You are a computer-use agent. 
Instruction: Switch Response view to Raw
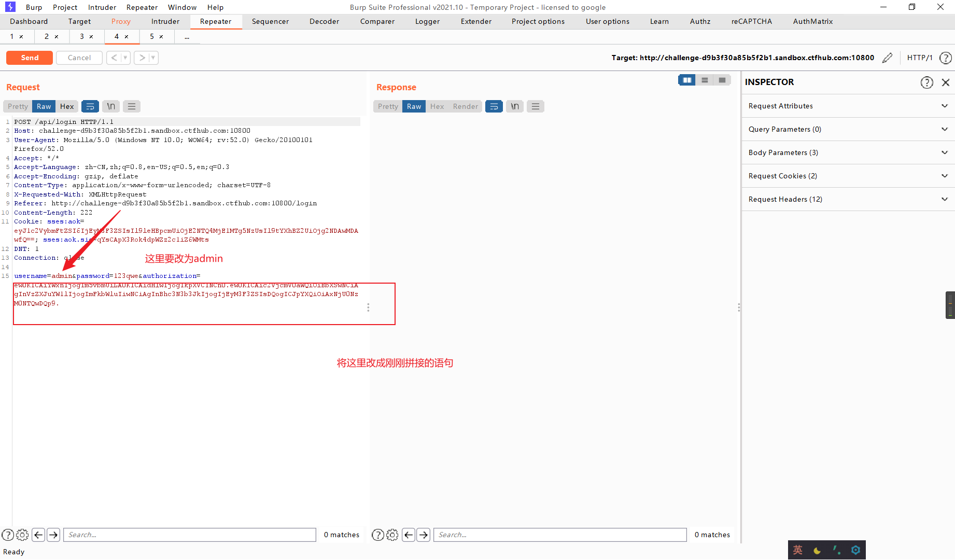pos(414,106)
